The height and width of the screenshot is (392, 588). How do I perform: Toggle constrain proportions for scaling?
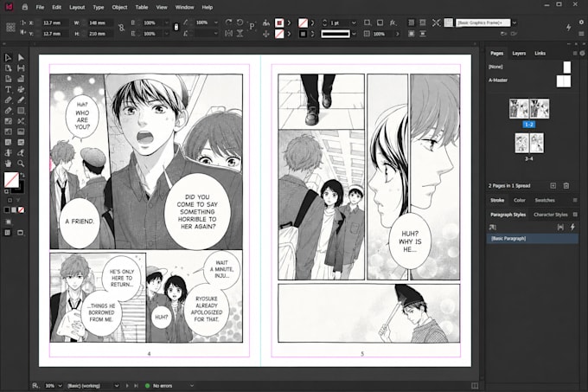tap(176, 28)
